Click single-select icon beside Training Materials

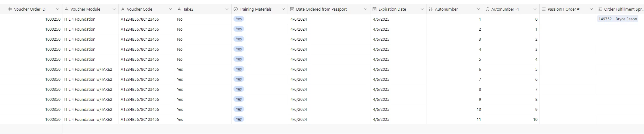236,9
